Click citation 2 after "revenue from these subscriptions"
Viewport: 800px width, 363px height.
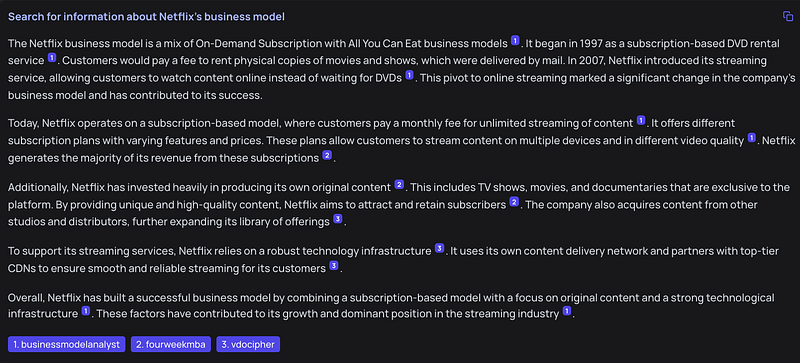click(x=327, y=155)
